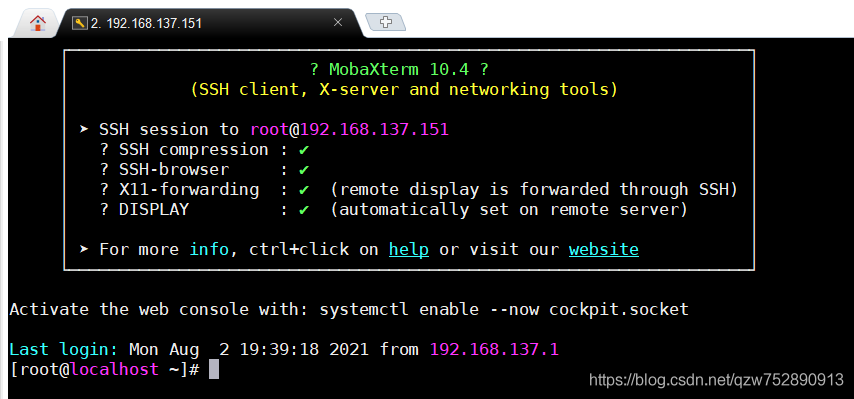Click the 'cockpit.socket' command text
Viewport: 854px width, 399px height.
[x=619, y=310]
